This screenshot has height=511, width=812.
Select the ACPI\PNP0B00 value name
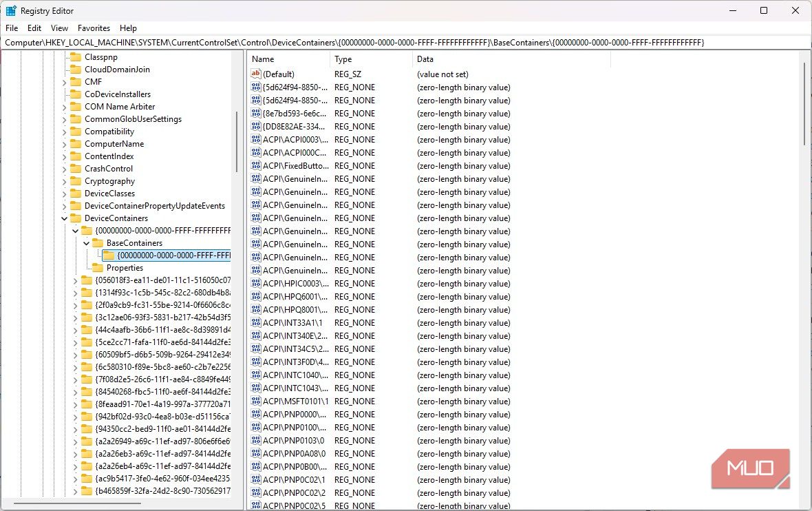295,467
